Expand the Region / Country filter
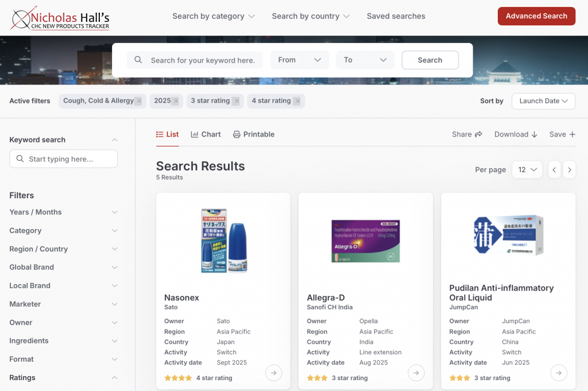The image size is (588, 391). coord(63,249)
